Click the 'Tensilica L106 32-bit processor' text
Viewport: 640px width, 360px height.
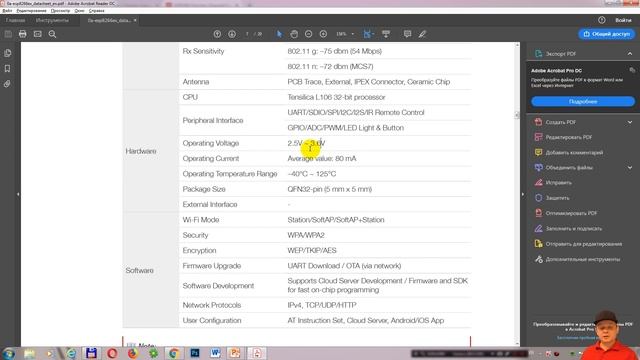[336, 97]
